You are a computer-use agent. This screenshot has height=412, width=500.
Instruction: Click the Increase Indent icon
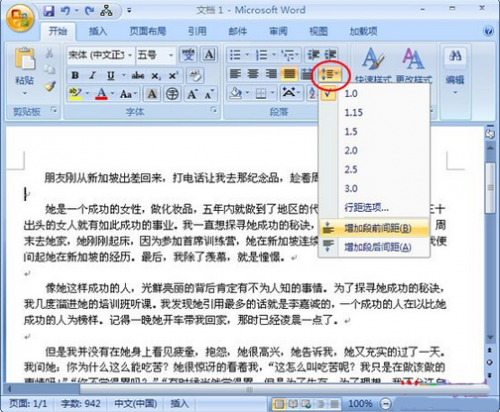(x=330, y=55)
